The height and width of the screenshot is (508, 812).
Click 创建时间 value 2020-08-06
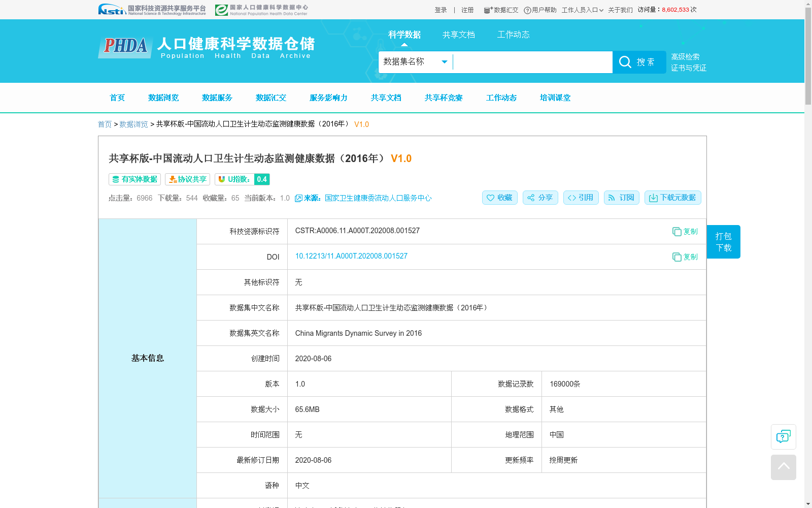coord(313,359)
